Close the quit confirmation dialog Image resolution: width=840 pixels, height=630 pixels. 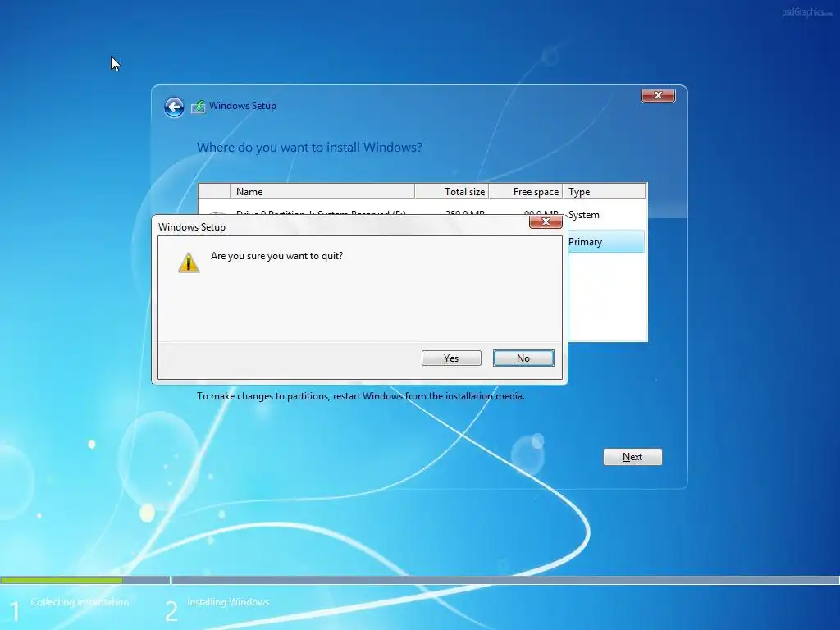pos(546,221)
